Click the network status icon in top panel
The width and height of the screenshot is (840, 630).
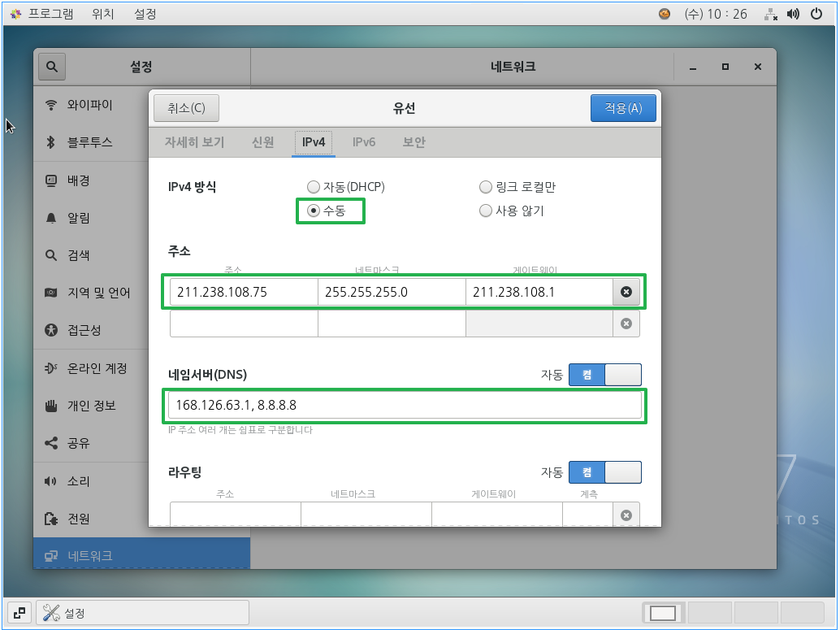(x=771, y=14)
